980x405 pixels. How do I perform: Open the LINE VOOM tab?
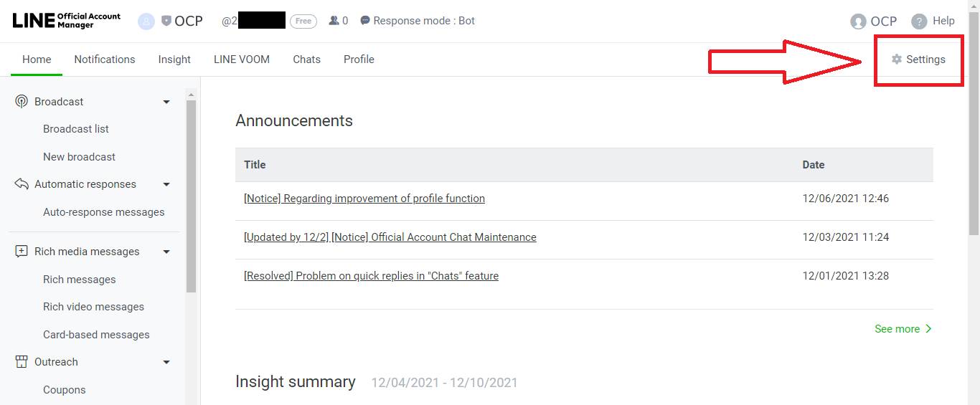242,59
